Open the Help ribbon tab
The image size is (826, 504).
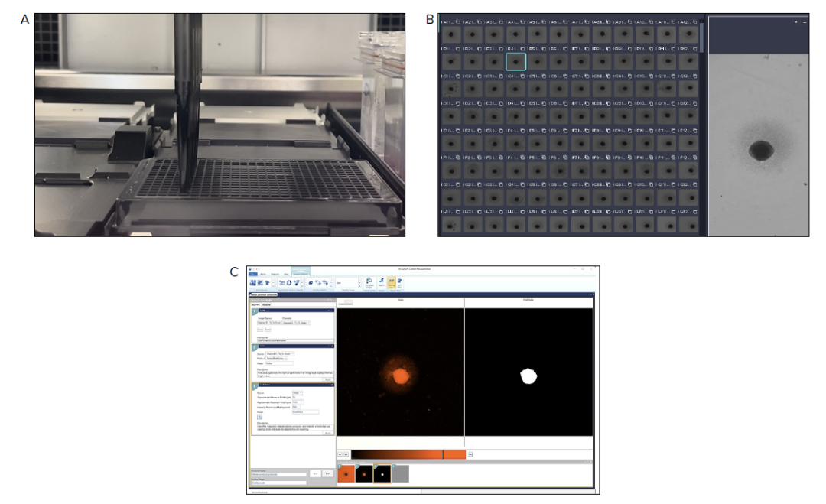coord(286,274)
